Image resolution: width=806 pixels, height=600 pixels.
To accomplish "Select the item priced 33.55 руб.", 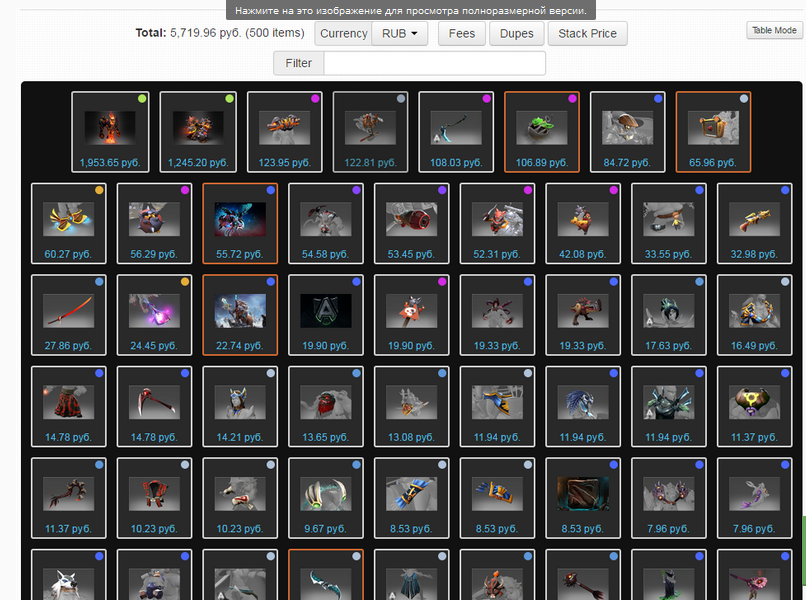I will click(x=669, y=223).
